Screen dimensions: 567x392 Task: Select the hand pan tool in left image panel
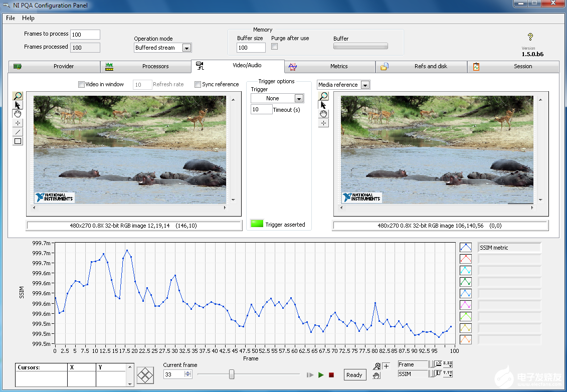tap(18, 114)
